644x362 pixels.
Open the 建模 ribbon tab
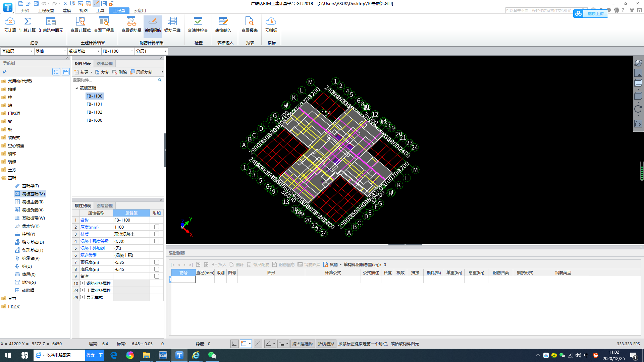[x=67, y=10]
